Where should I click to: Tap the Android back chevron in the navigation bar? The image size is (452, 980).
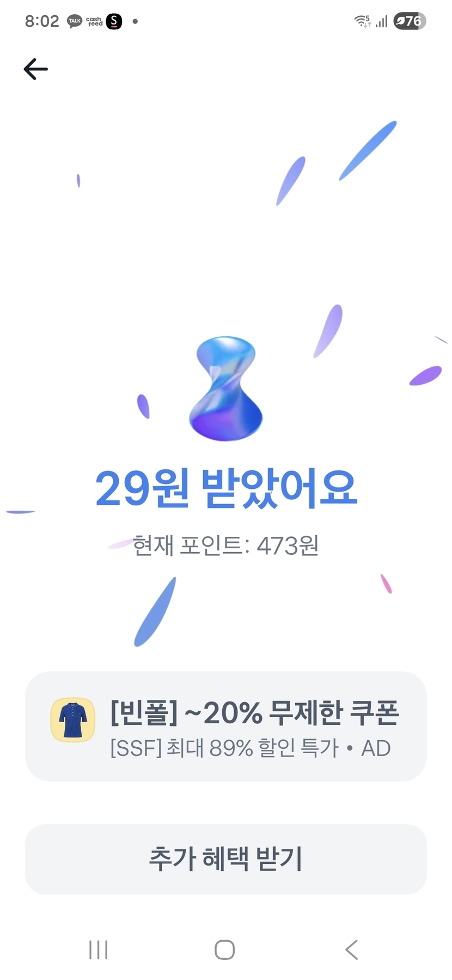pos(352,949)
